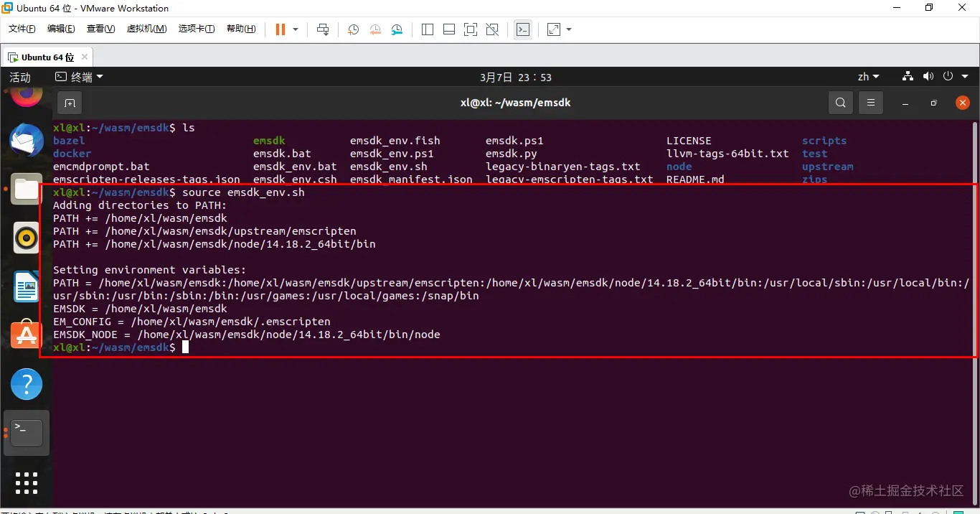Search in the terminal with magnifier button

click(841, 103)
